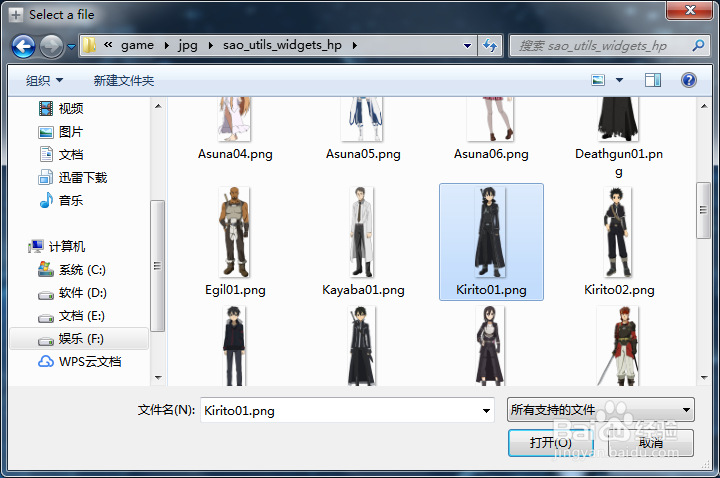Image resolution: width=720 pixels, height=478 pixels.
Task: Open the view options dropdown arrow
Action: click(x=619, y=80)
